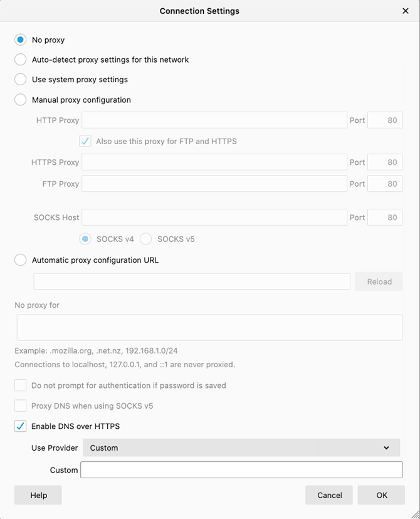
Task: Click the Use Provider dropdown chevron arrow
Action: click(x=386, y=448)
